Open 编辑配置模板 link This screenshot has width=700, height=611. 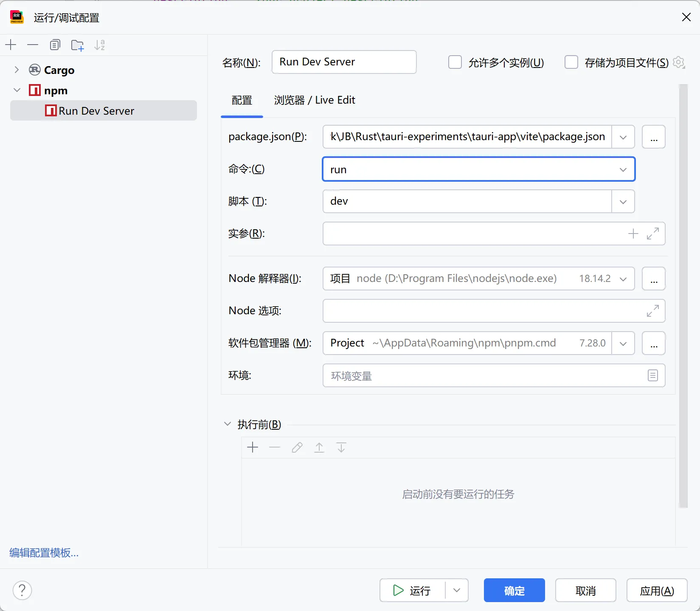43,553
